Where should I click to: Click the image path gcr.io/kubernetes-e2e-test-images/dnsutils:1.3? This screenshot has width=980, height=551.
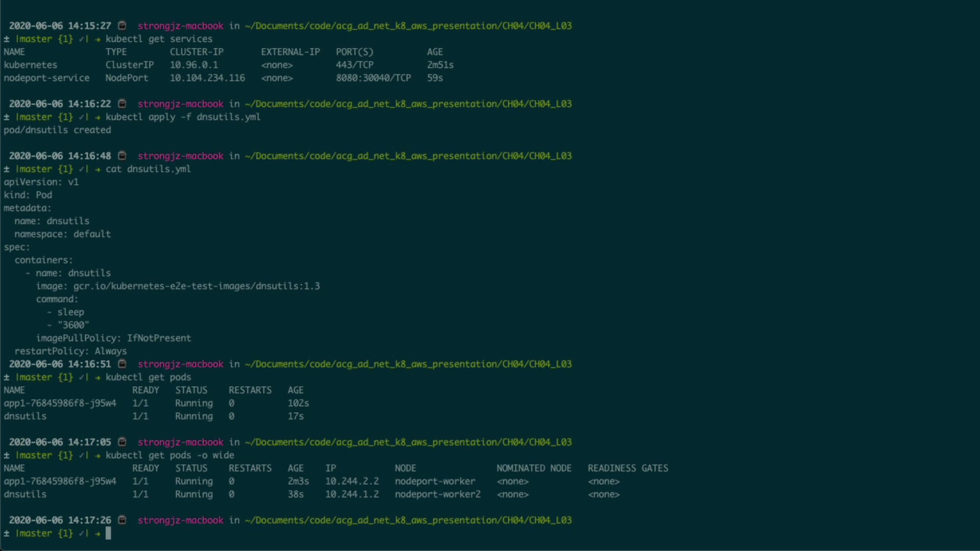click(197, 286)
